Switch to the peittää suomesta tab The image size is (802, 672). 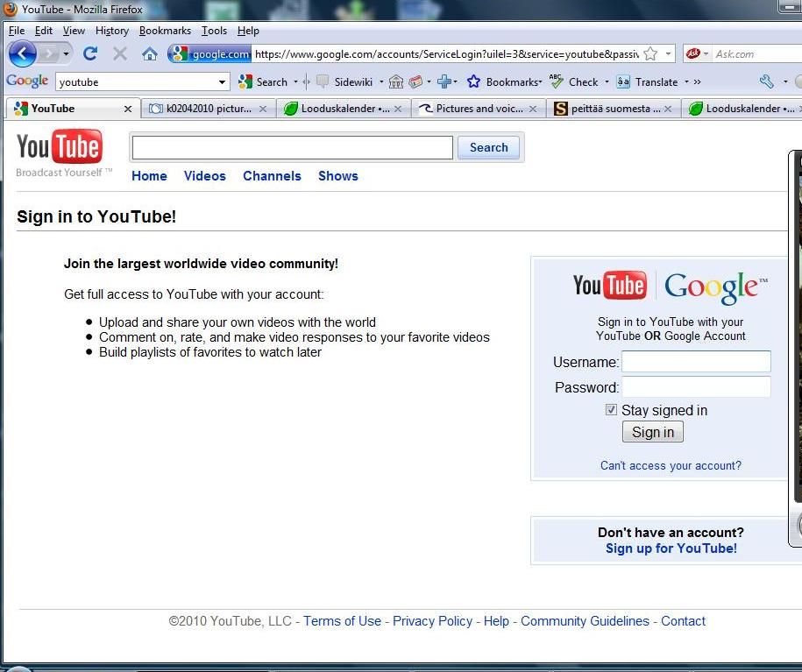coord(614,109)
